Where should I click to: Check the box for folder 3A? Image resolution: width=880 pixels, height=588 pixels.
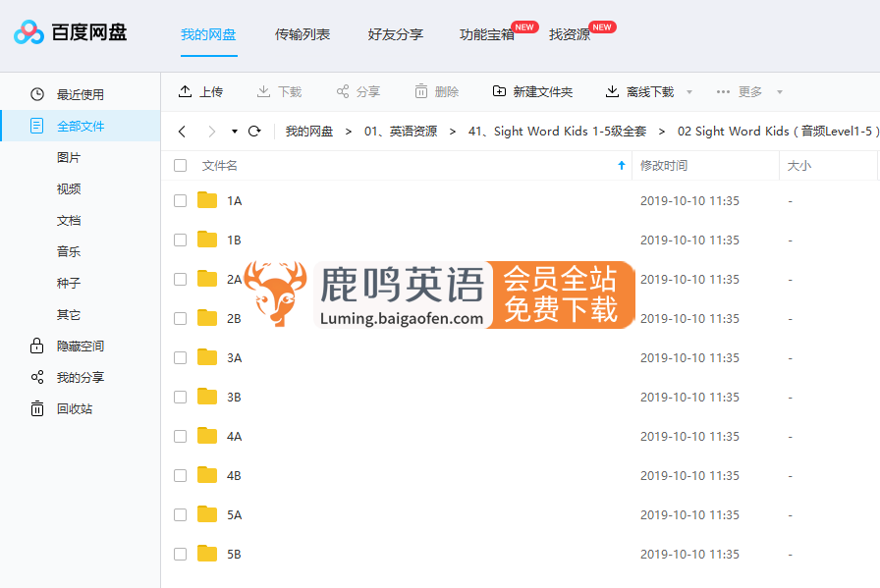(x=180, y=358)
